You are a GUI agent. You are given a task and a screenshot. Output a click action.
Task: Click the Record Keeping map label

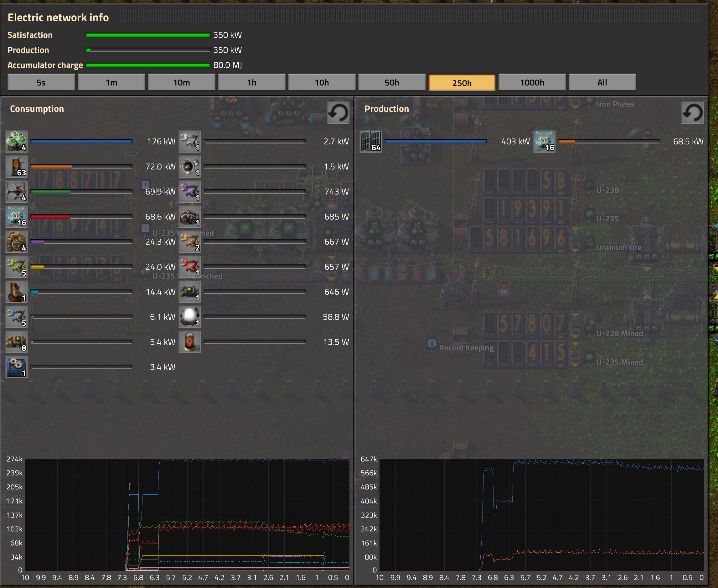click(x=466, y=348)
